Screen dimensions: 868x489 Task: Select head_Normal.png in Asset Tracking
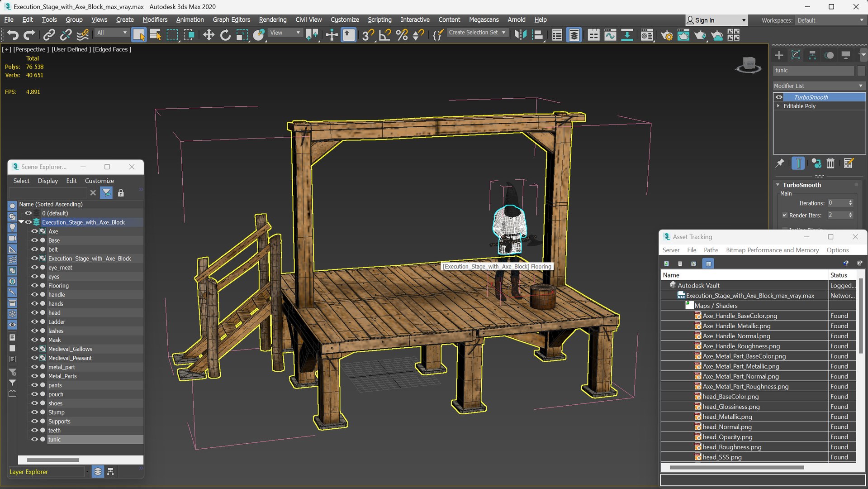click(727, 427)
